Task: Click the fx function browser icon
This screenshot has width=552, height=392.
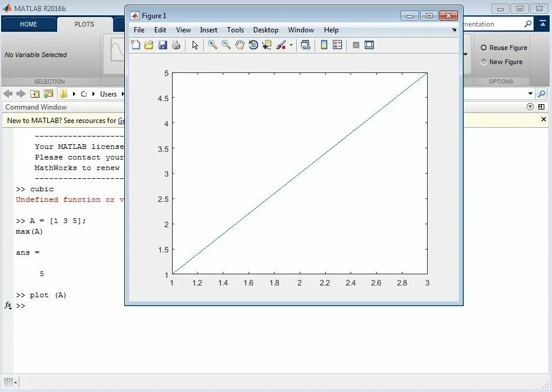Action: click(x=8, y=305)
